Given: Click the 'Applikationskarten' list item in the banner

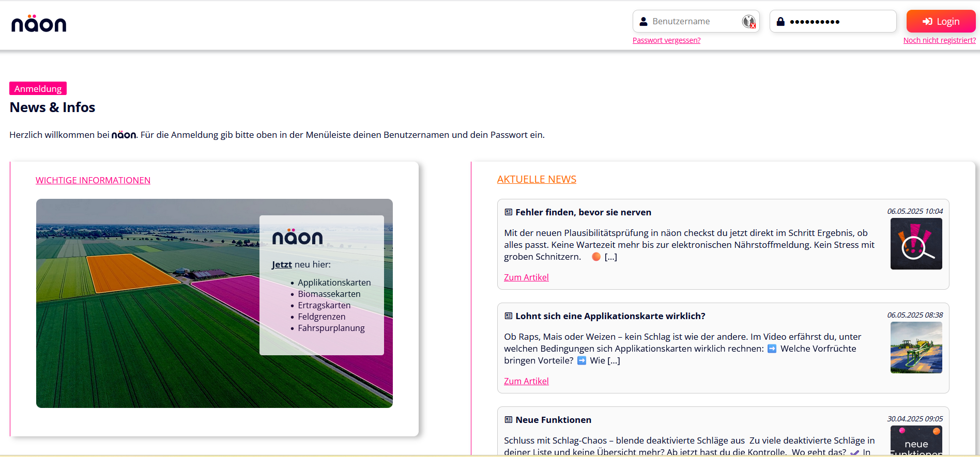Looking at the screenshot, I should point(334,282).
